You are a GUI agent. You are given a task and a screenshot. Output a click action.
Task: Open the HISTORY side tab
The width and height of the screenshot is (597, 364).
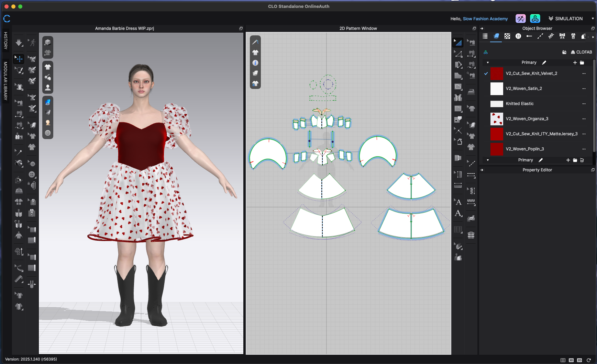5,41
